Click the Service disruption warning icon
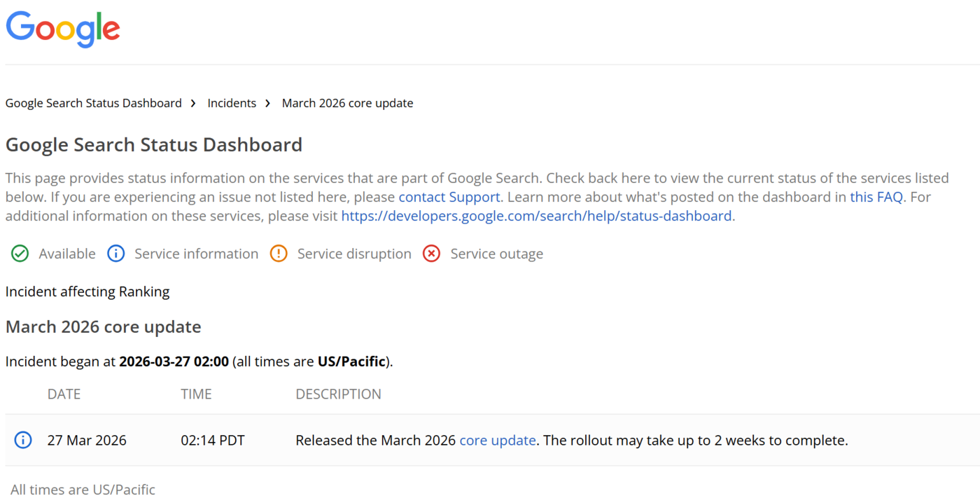Viewport: 980px width, 503px height. [279, 254]
